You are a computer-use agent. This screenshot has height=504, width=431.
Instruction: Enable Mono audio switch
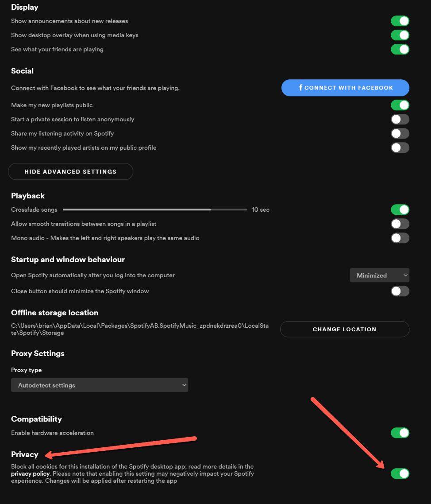tap(400, 238)
